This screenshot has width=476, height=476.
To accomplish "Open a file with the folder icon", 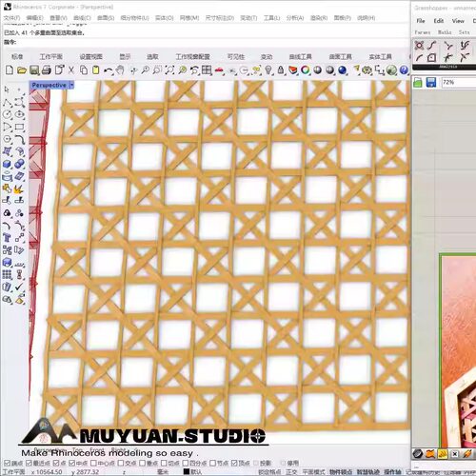I will click(x=22, y=70).
